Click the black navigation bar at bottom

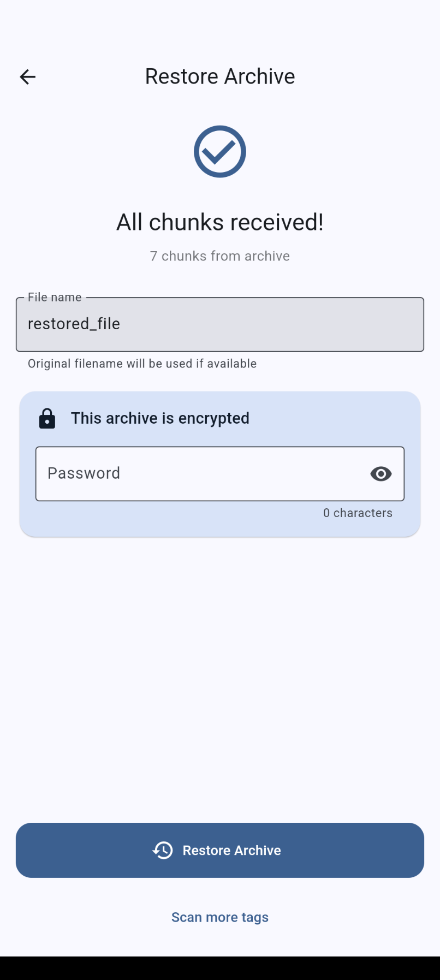coord(220,968)
